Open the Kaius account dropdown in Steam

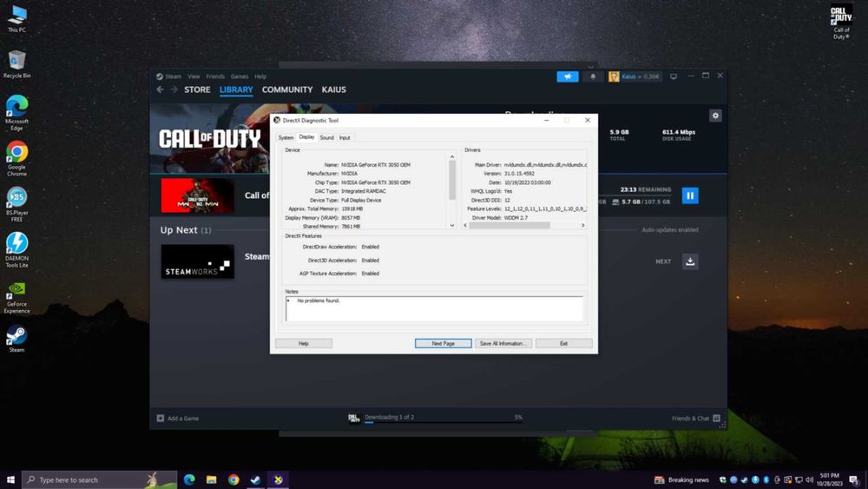[x=635, y=76]
